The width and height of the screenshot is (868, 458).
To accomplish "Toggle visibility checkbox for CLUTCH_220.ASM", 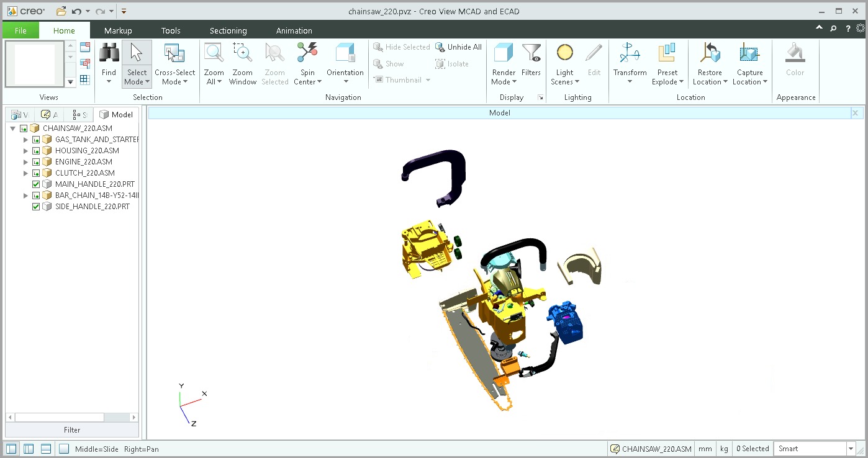I will click(36, 173).
